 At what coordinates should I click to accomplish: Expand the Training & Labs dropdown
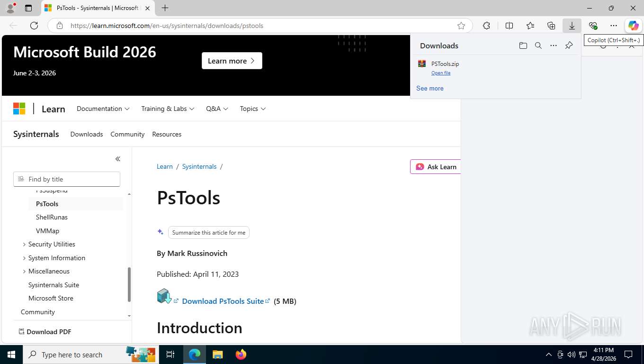pyautogui.click(x=168, y=109)
